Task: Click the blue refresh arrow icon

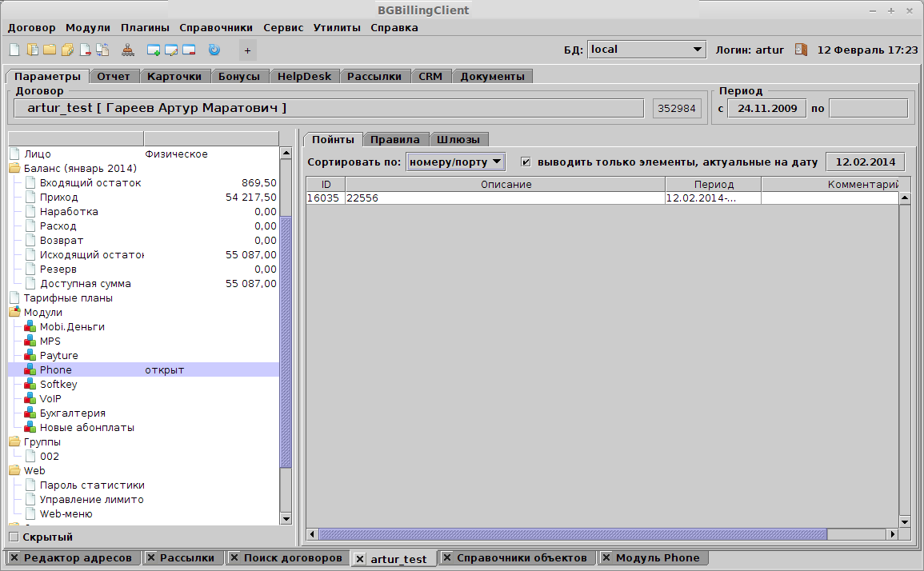Action: (x=214, y=50)
